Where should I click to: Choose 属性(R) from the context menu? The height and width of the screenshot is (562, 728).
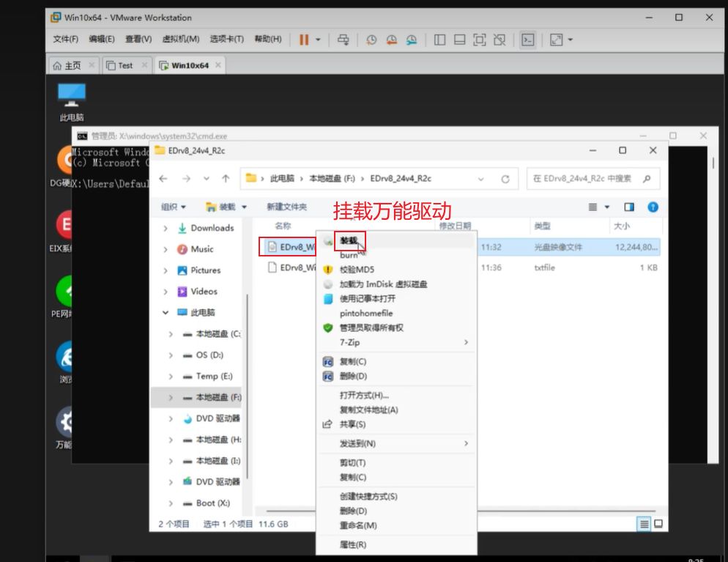pos(352,544)
